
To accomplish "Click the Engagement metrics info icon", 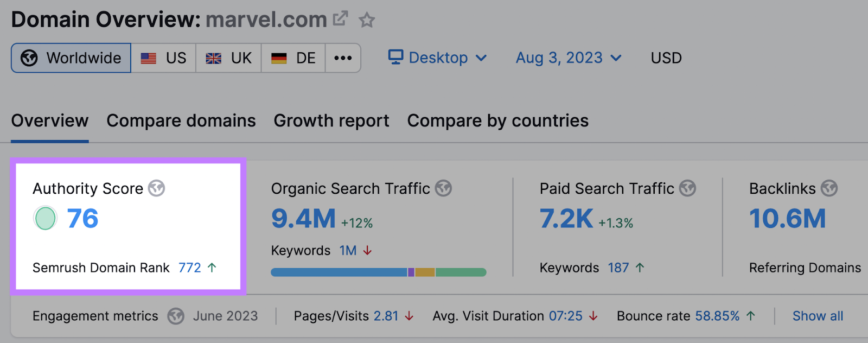I will 175,315.
